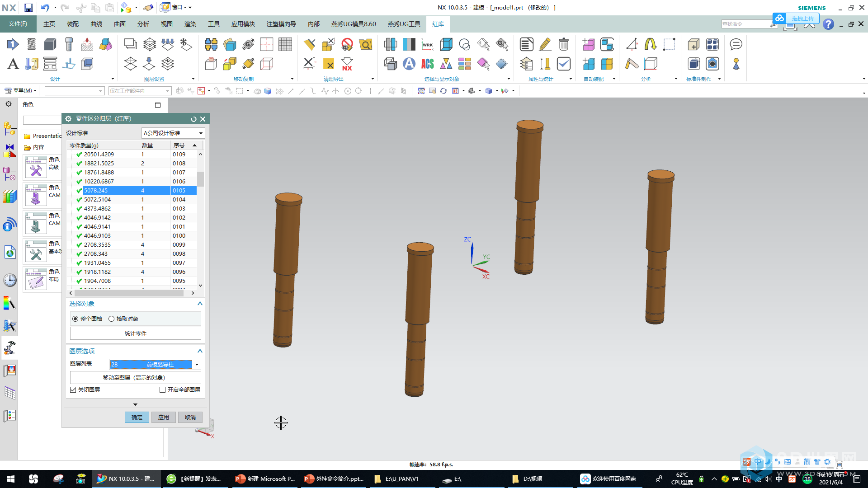
Task: Click the 统计零件 button
Action: [136, 333]
